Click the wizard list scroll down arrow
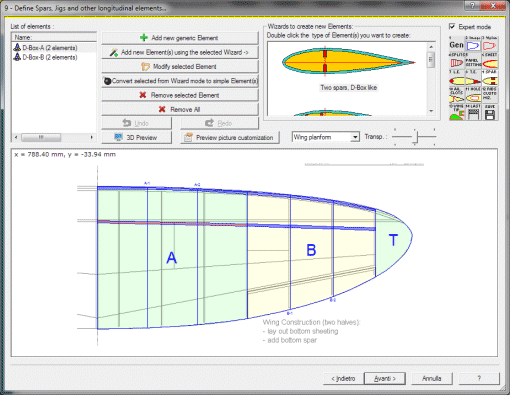Viewport: 510px width, 395px height. pyautogui.click(x=431, y=111)
